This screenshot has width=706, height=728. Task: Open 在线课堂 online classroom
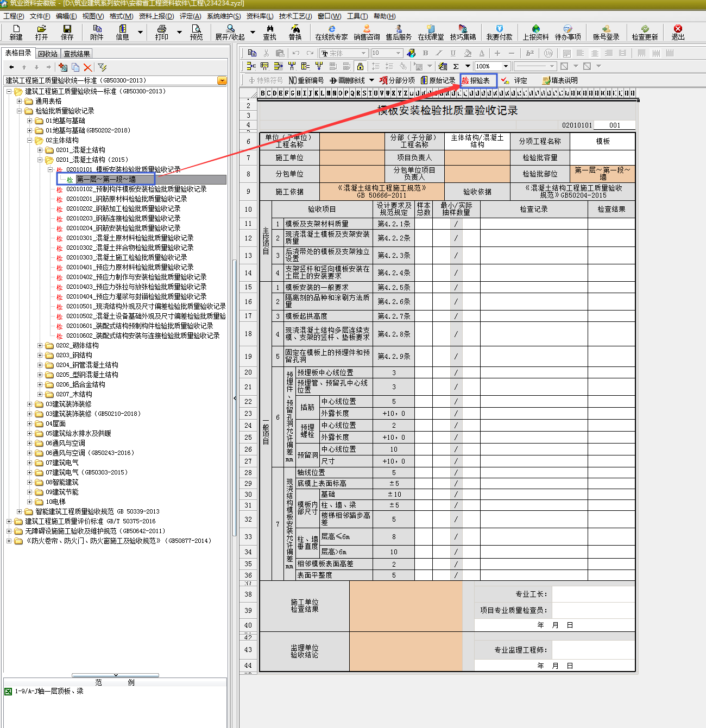pyautogui.click(x=431, y=33)
